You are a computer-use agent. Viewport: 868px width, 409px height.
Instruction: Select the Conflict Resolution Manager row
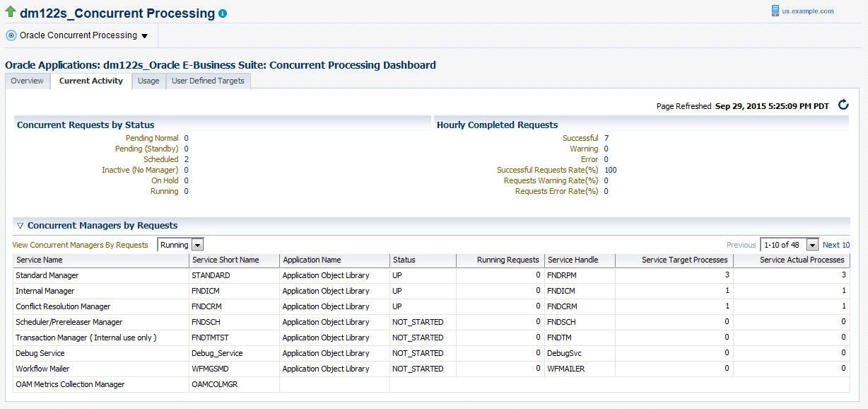coord(431,306)
